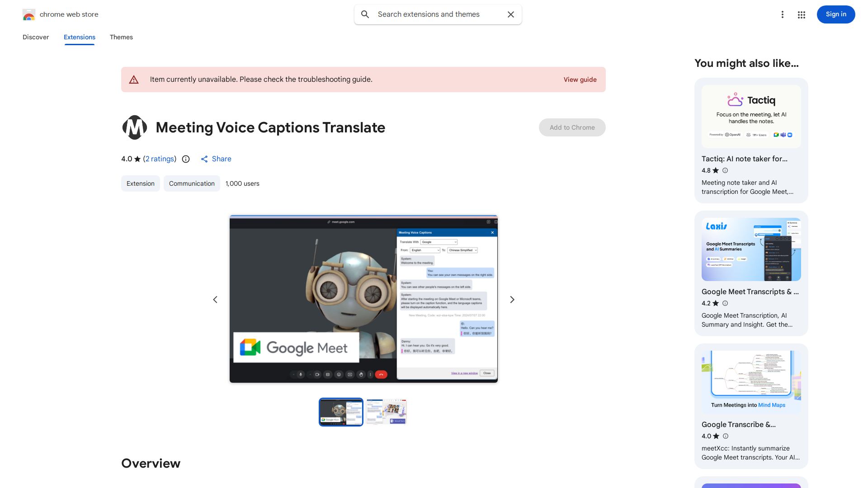Click the info icon beside Tactiq's 4.8 rating
This screenshot has width=868, height=488.
tap(725, 170)
